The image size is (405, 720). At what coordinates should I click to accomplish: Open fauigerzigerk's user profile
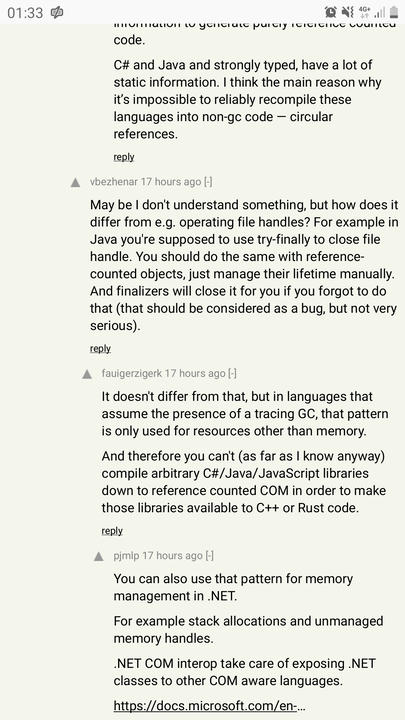tap(132, 373)
